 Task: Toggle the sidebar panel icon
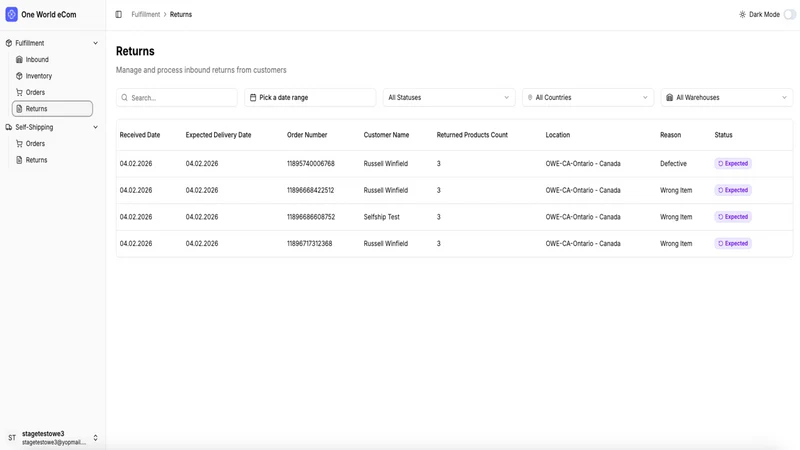tap(118, 14)
